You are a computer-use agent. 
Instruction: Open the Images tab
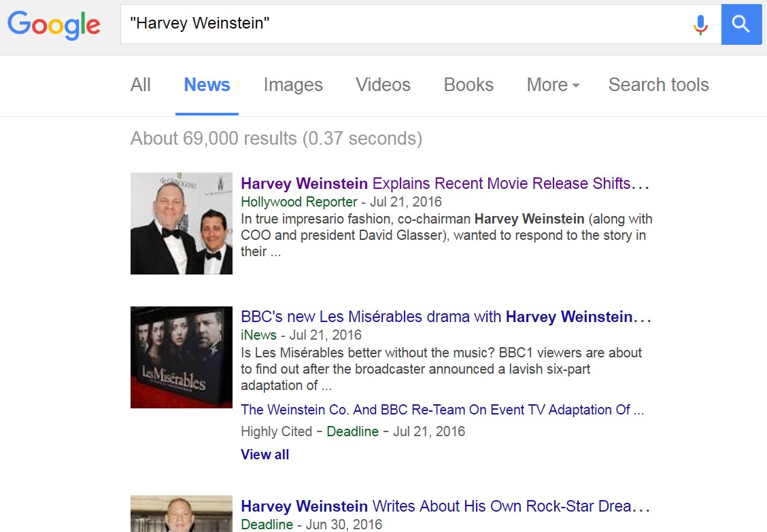(x=293, y=85)
